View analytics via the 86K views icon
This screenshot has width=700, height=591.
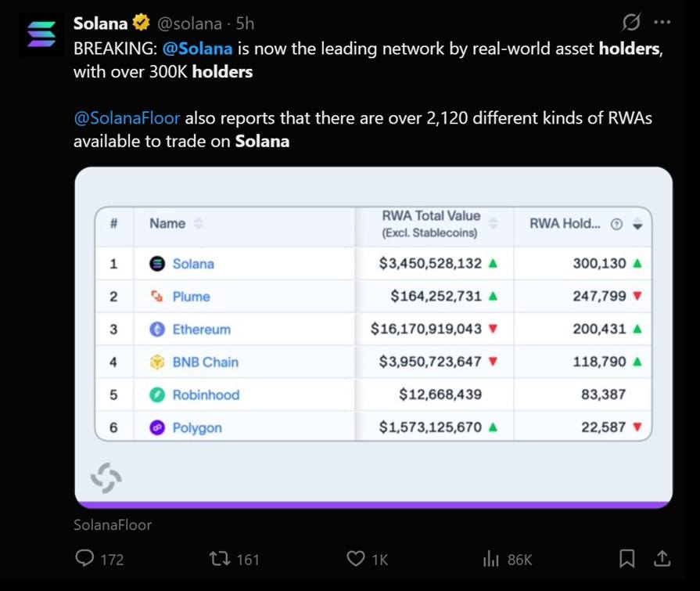point(490,558)
